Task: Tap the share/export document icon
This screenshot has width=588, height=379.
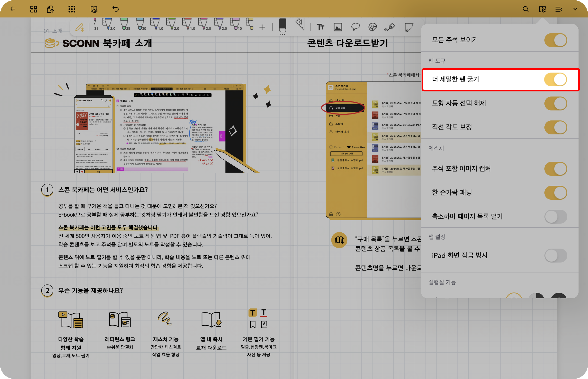Action: click(x=50, y=9)
